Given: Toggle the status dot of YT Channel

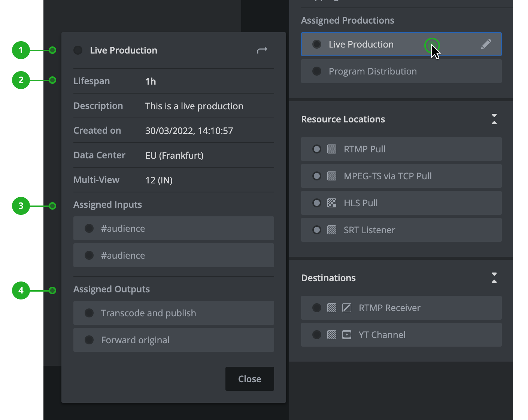Looking at the screenshot, I should pos(317,335).
